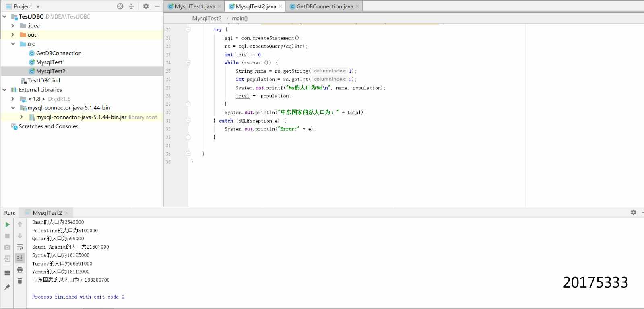Click Down the stack trace arrow

20,236
